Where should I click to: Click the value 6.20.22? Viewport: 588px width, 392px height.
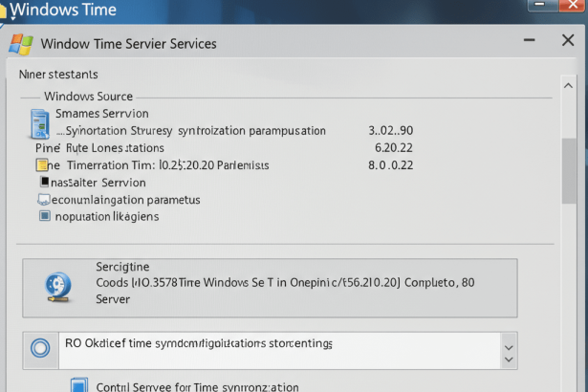394,148
